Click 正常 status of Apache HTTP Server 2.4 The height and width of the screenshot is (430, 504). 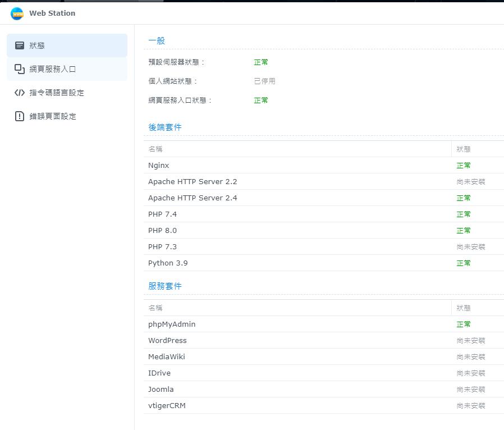[464, 198]
